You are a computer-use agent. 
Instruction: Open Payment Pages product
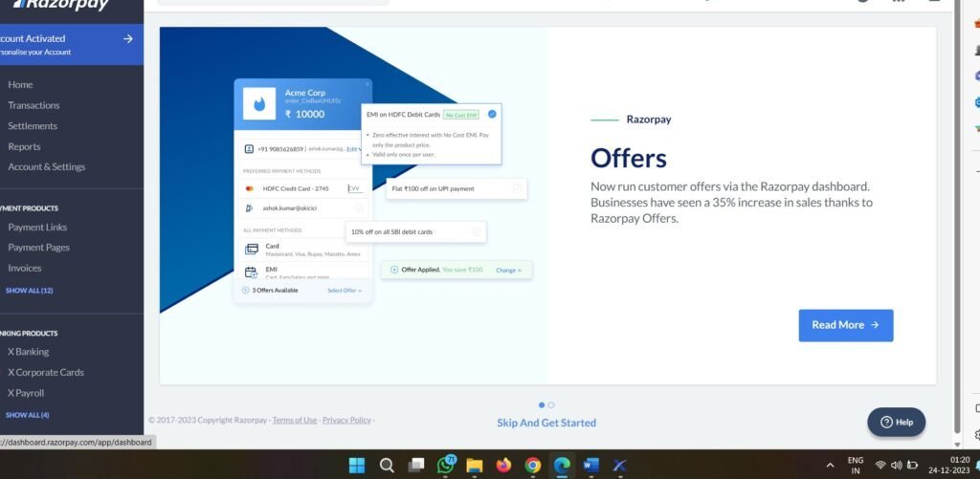38,248
